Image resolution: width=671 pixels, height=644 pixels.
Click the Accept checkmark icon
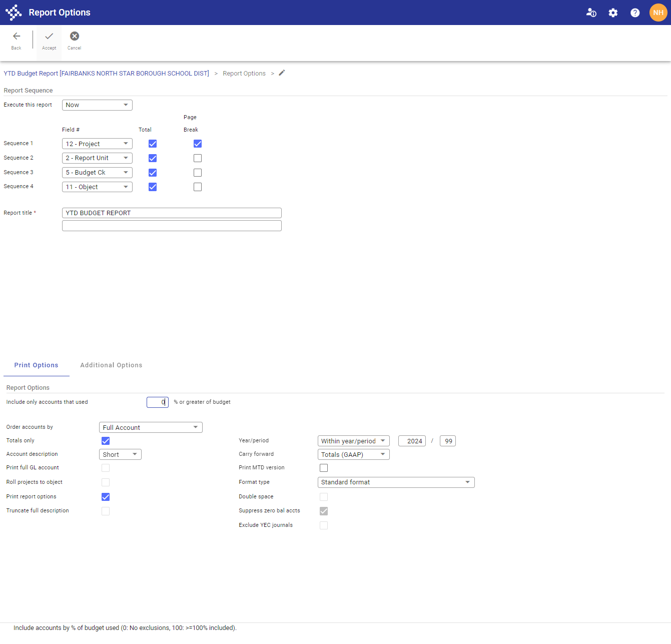(x=49, y=36)
